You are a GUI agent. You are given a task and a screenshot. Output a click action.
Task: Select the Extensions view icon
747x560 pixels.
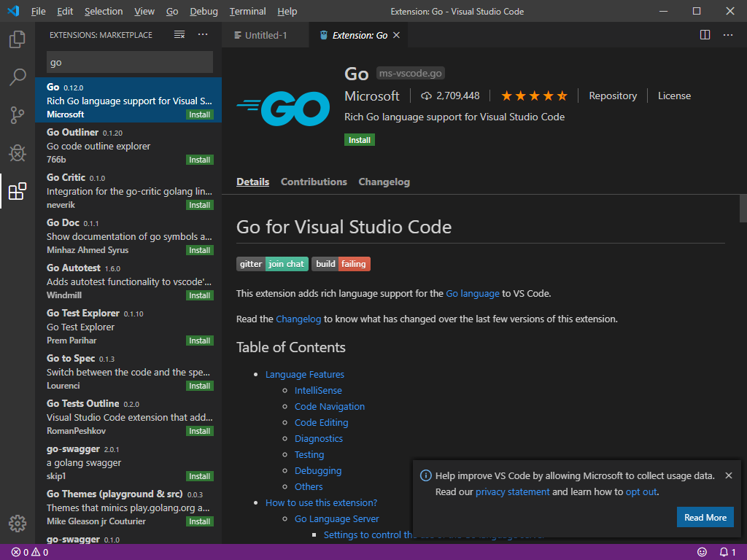(18, 191)
